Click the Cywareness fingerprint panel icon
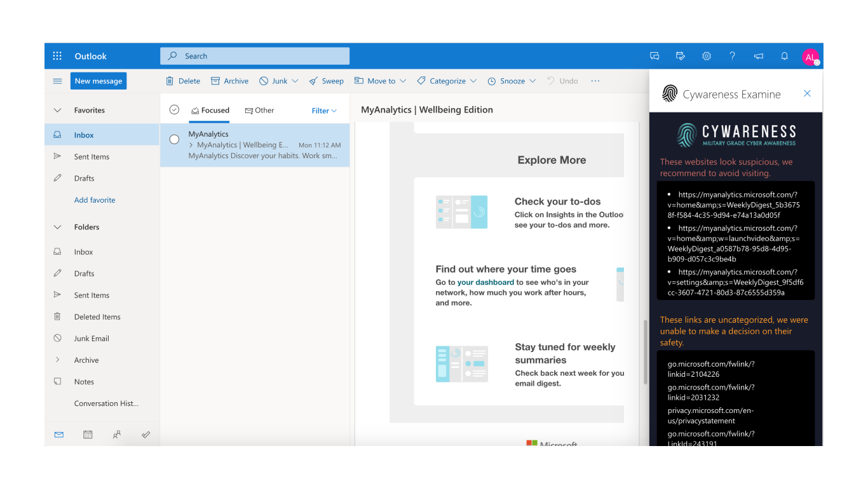The image size is (868, 488). [x=670, y=94]
